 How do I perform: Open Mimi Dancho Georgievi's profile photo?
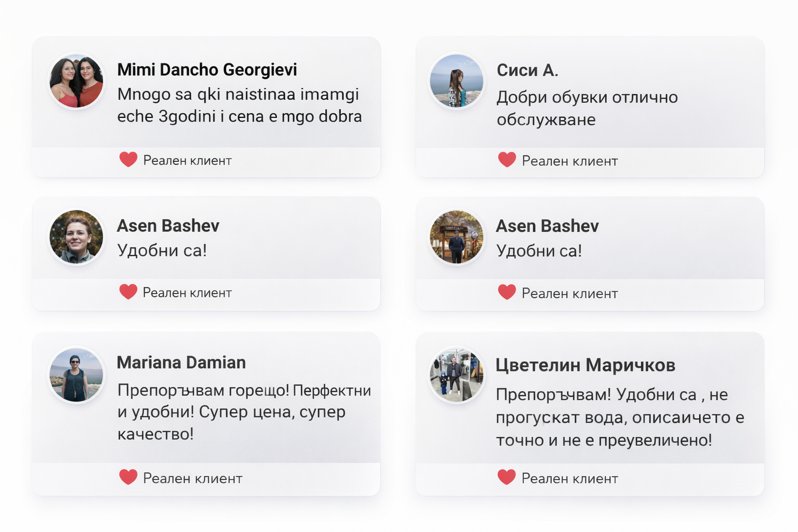tap(76, 82)
